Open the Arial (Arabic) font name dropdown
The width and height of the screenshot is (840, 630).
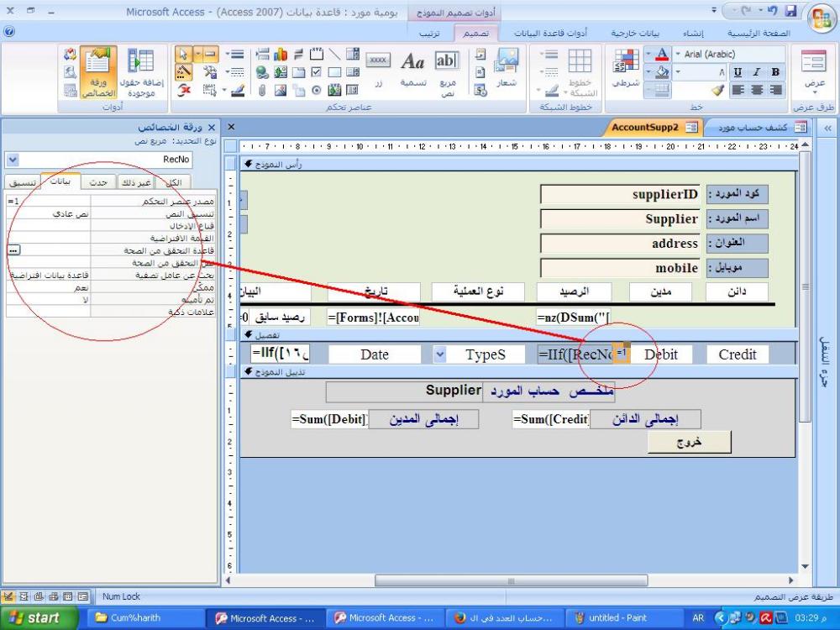click(x=678, y=54)
